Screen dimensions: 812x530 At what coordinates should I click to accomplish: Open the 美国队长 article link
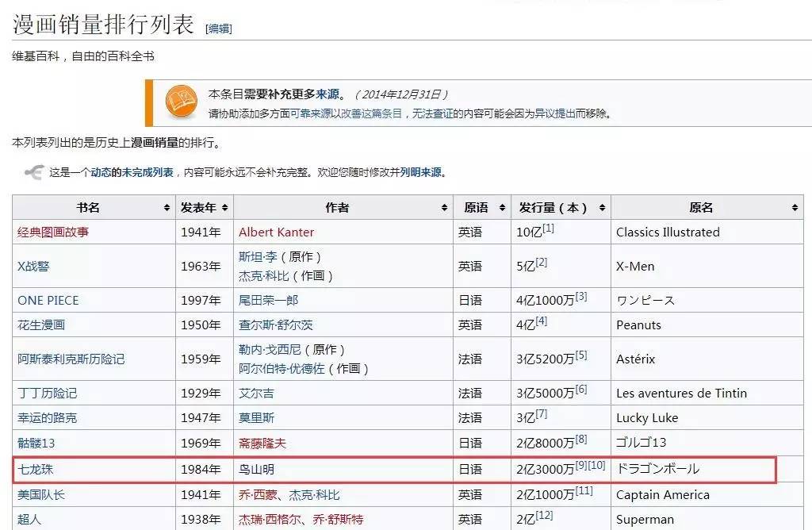click(x=41, y=495)
